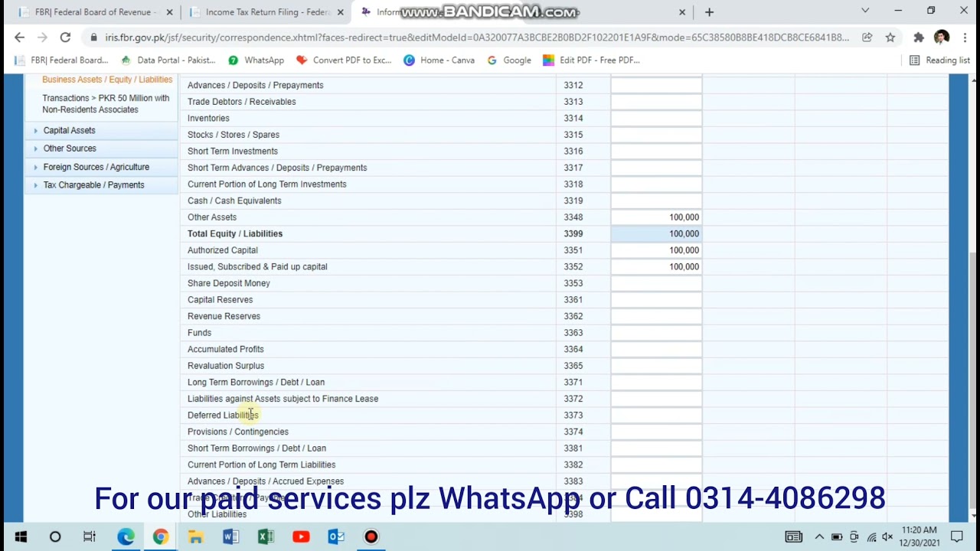Click Revaluation Surplus amount field
The height and width of the screenshot is (551, 980).
tap(656, 366)
